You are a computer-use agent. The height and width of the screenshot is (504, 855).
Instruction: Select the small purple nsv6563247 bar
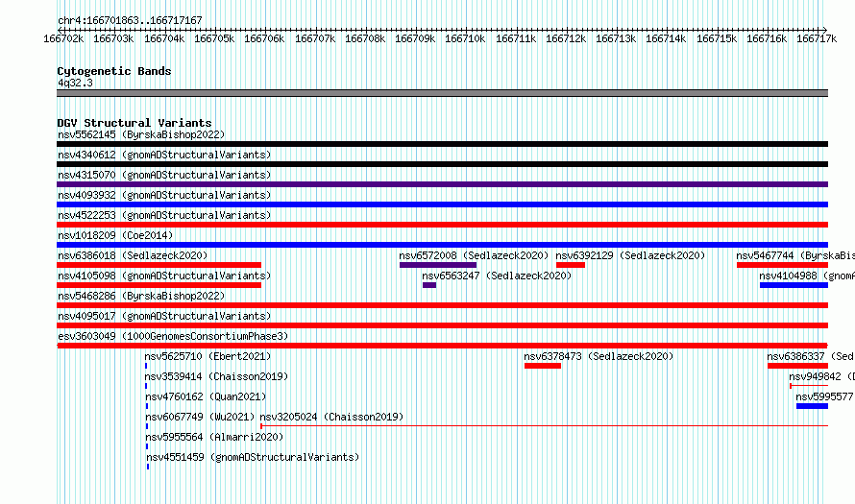coord(429,285)
